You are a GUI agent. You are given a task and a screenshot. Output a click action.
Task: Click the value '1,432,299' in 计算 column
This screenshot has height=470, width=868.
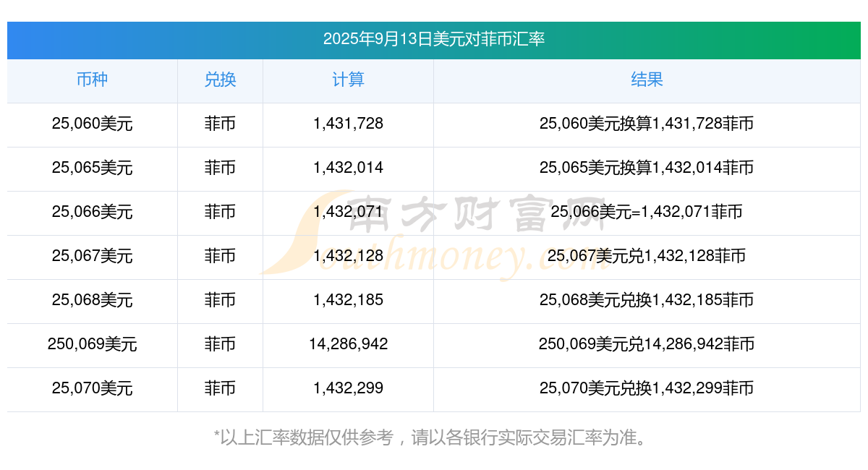click(x=348, y=388)
